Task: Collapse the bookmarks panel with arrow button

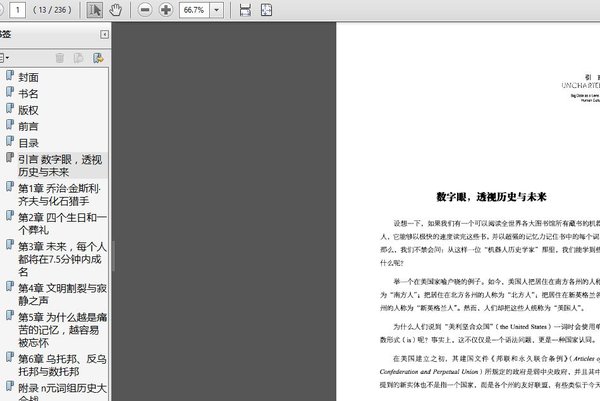Action: [x=104, y=34]
